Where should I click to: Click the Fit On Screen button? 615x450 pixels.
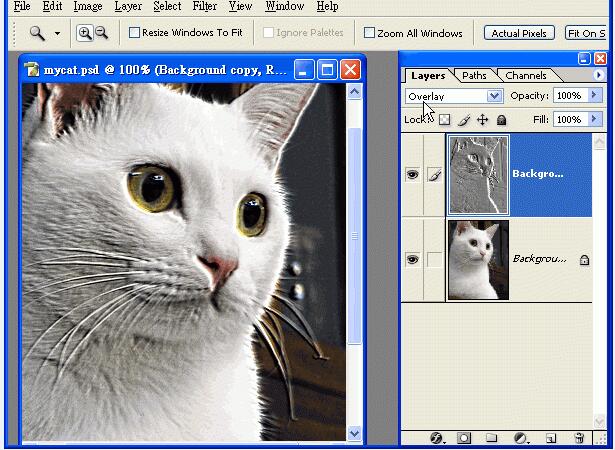(x=587, y=33)
